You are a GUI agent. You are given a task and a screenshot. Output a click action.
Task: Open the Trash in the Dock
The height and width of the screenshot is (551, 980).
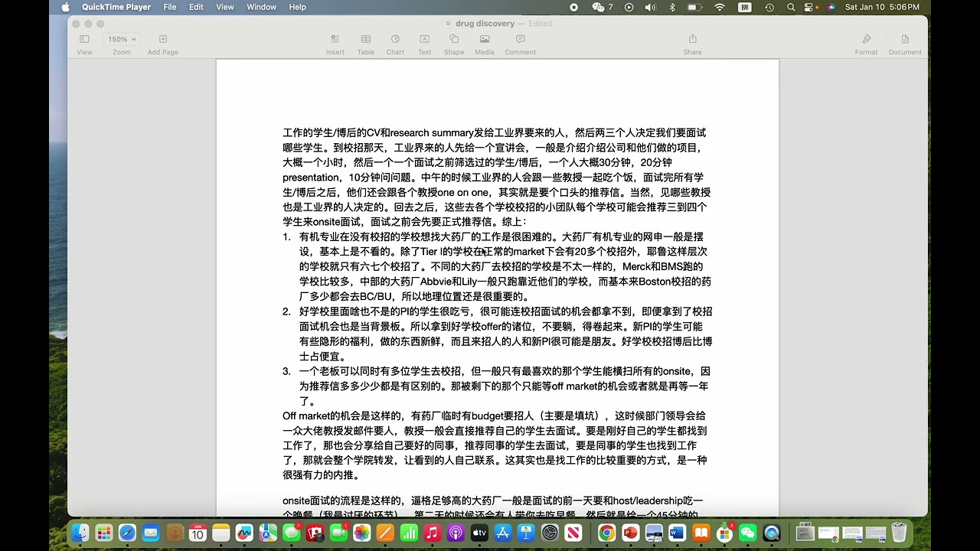899,533
